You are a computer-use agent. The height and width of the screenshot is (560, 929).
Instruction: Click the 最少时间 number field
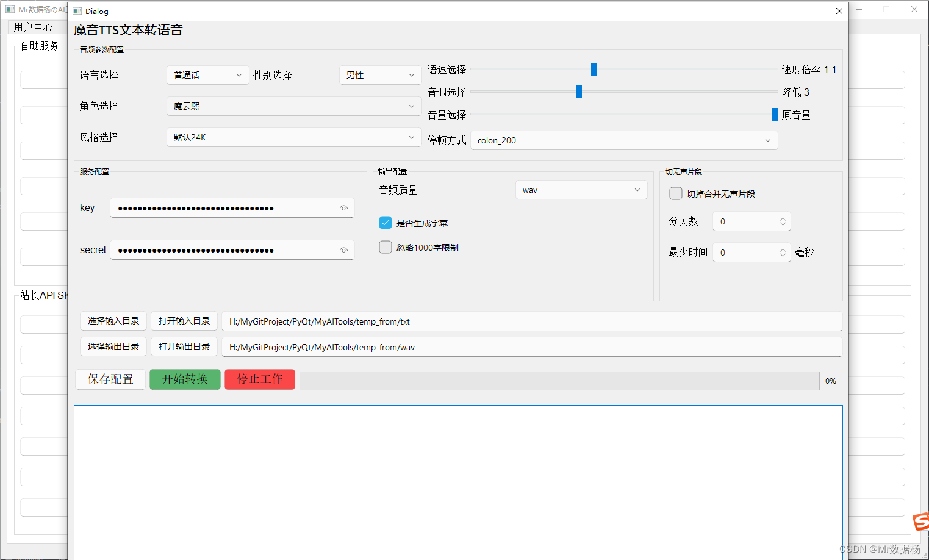pos(751,253)
